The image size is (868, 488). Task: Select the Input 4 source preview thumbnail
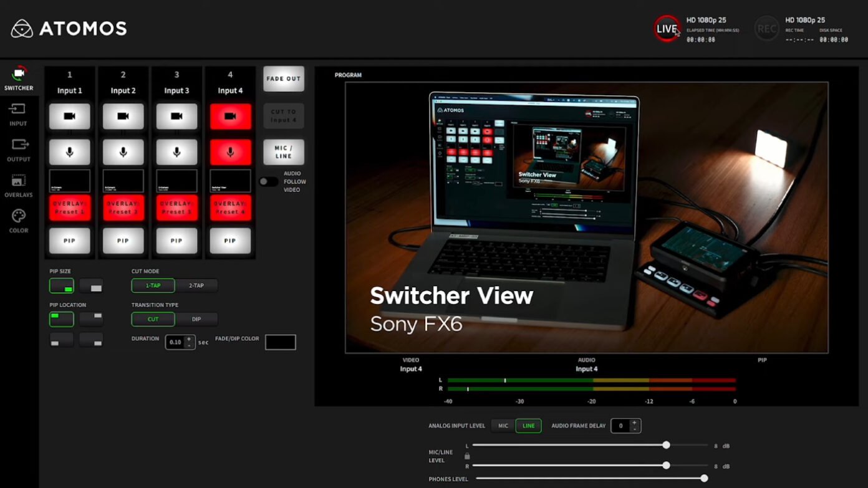pyautogui.click(x=230, y=181)
